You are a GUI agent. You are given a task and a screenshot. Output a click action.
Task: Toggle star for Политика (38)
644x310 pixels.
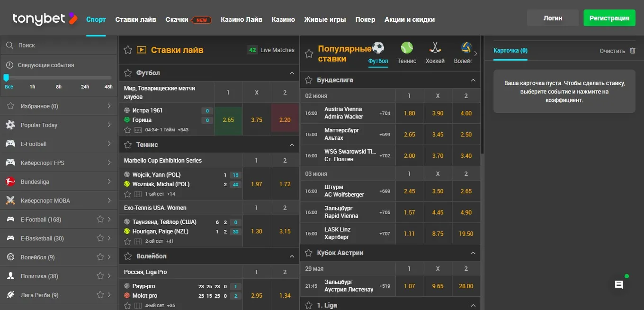tap(100, 276)
